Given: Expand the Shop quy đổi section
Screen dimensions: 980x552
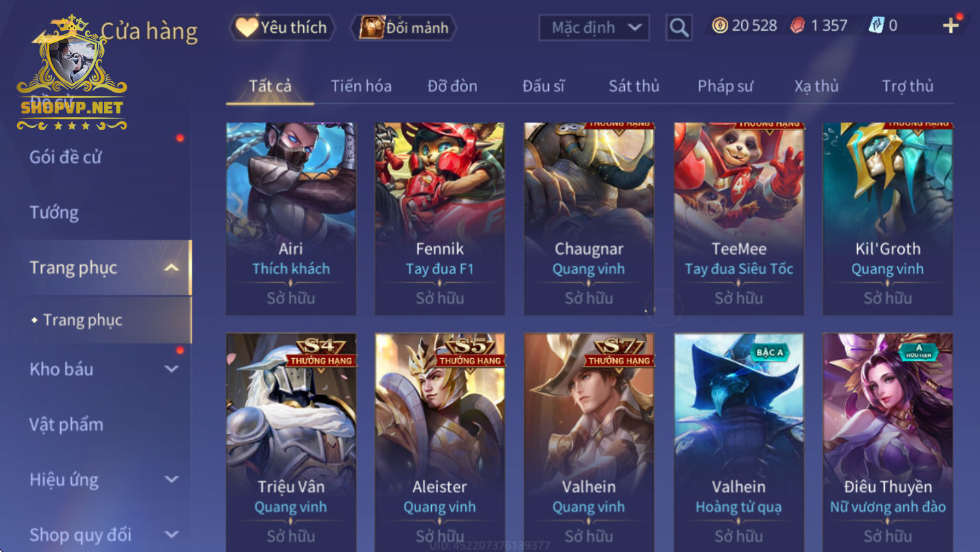Looking at the screenshot, I should point(172,534).
